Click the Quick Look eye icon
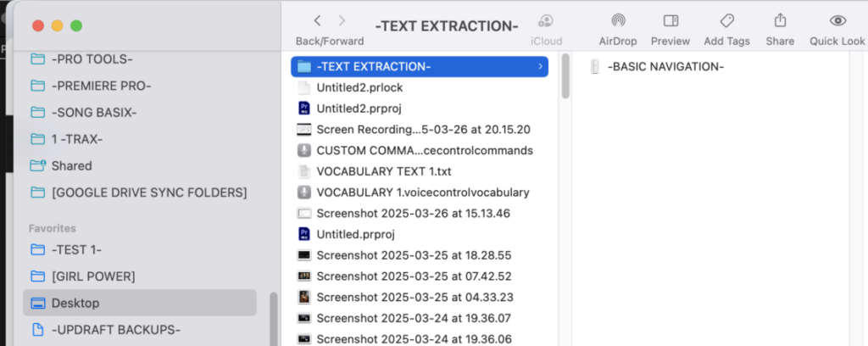The width and height of the screenshot is (868, 346). 837,21
